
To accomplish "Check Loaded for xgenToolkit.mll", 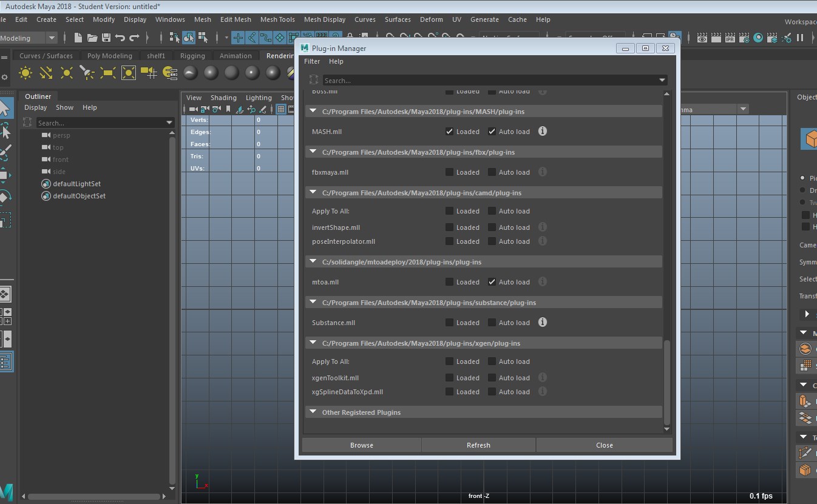I will pyautogui.click(x=449, y=377).
